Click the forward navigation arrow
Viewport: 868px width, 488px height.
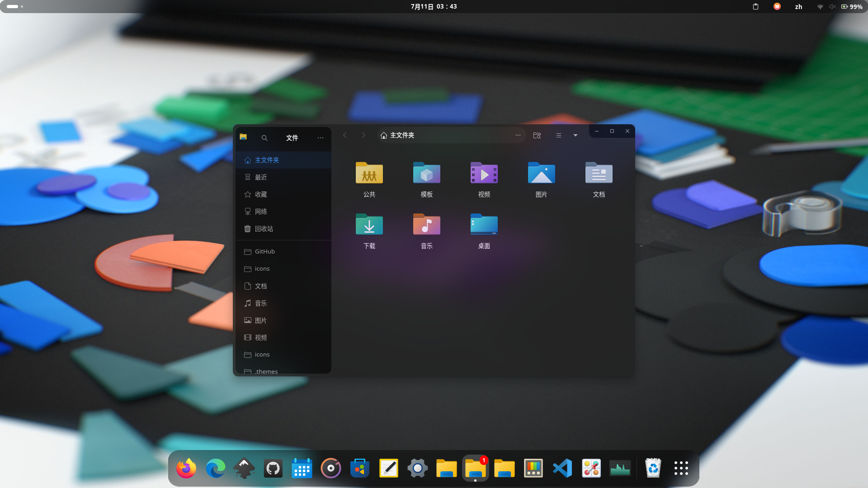click(x=363, y=135)
